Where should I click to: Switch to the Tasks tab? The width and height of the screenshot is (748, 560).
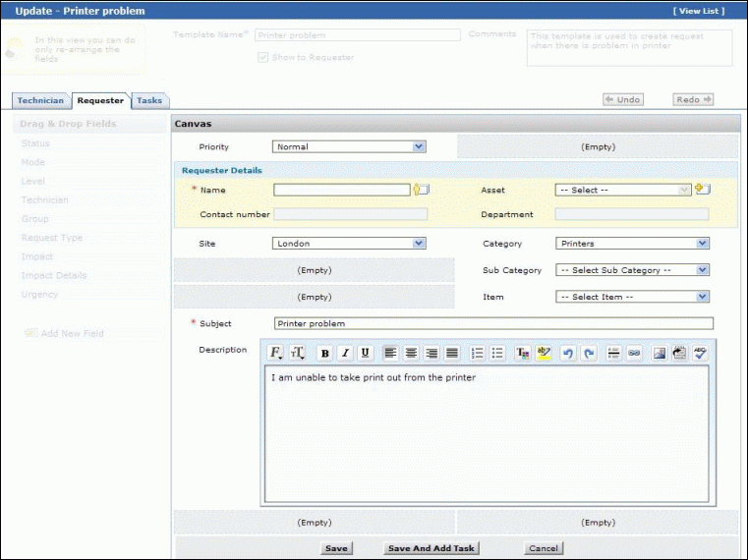pos(149,100)
